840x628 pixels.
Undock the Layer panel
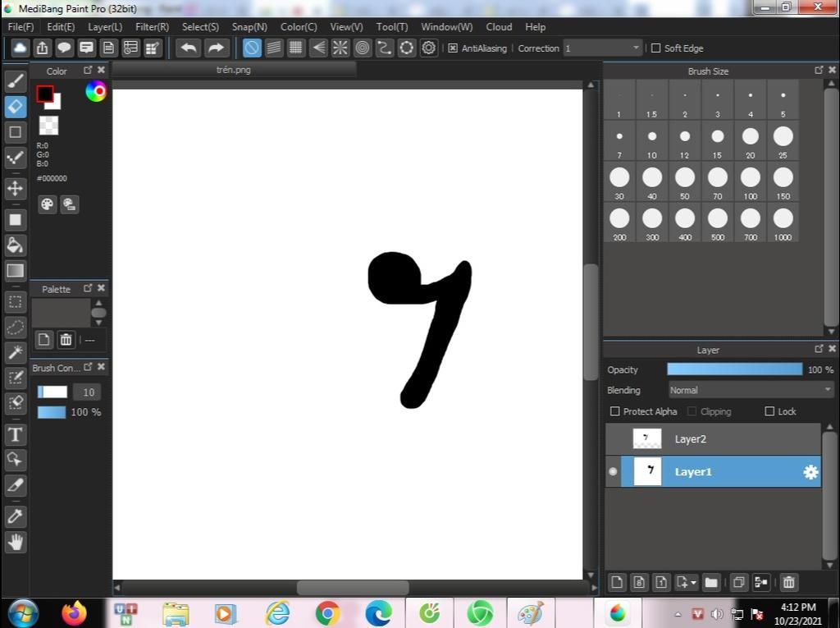(819, 349)
